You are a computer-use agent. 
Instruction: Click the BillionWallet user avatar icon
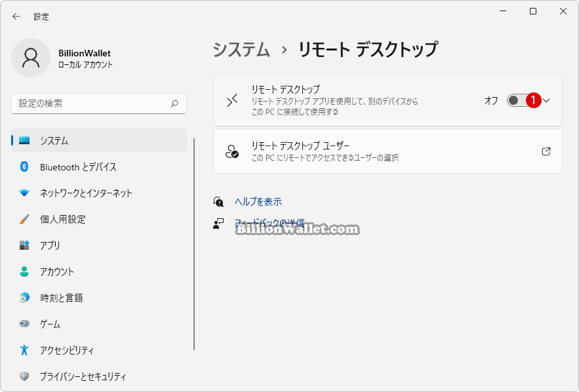point(31,58)
